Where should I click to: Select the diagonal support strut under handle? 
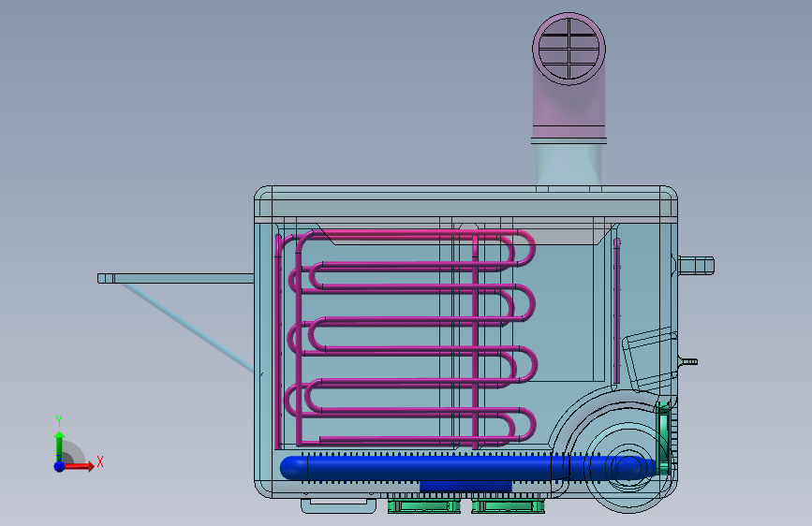point(187,328)
